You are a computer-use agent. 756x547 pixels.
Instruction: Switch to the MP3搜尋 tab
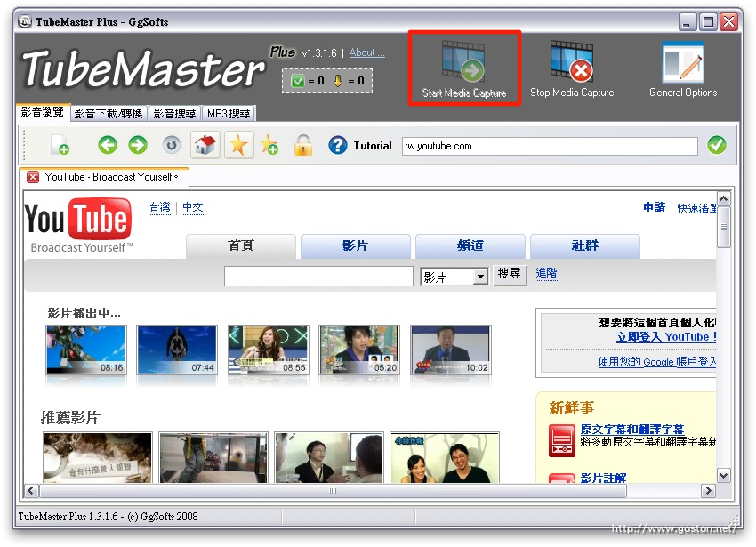tap(229, 113)
